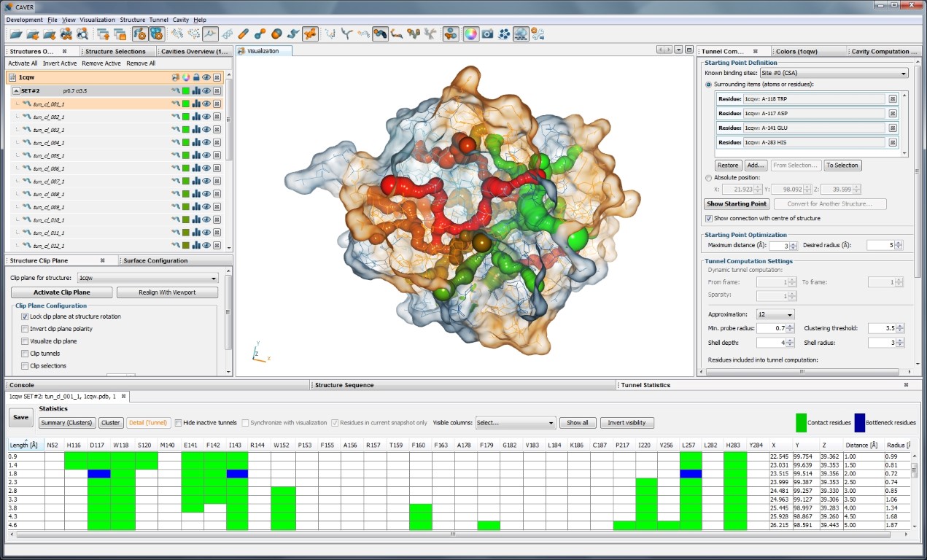927x560 pixels.
Task: Click the maximize visualization window icon
Action: tap(689, 50)
